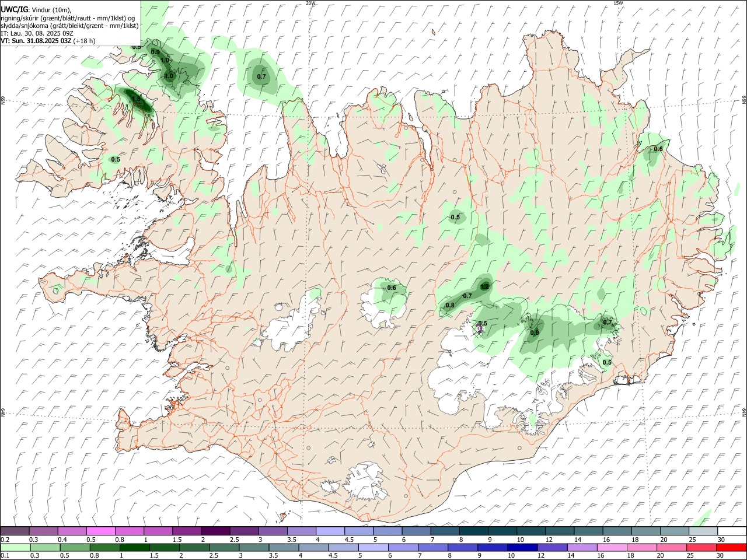Viewport: 747px width, 560px height.
Task: Click the 'IT: Lau. 30. 08. 2025 09Z' line
Action: 37,33
